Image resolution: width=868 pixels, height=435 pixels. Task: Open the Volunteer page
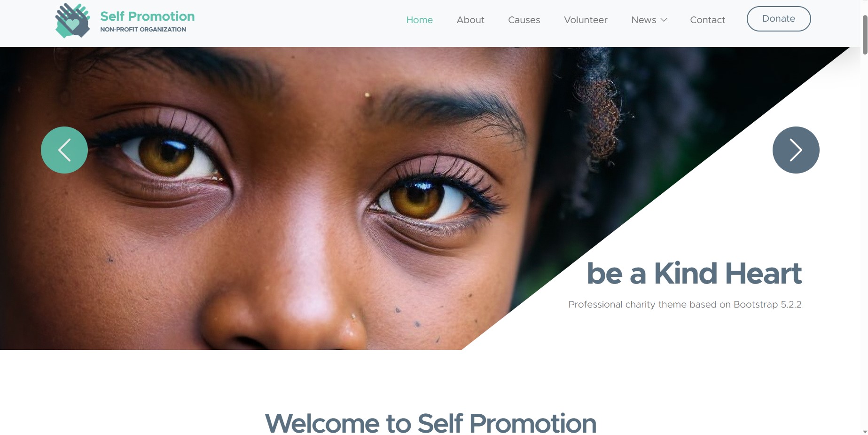586,20
